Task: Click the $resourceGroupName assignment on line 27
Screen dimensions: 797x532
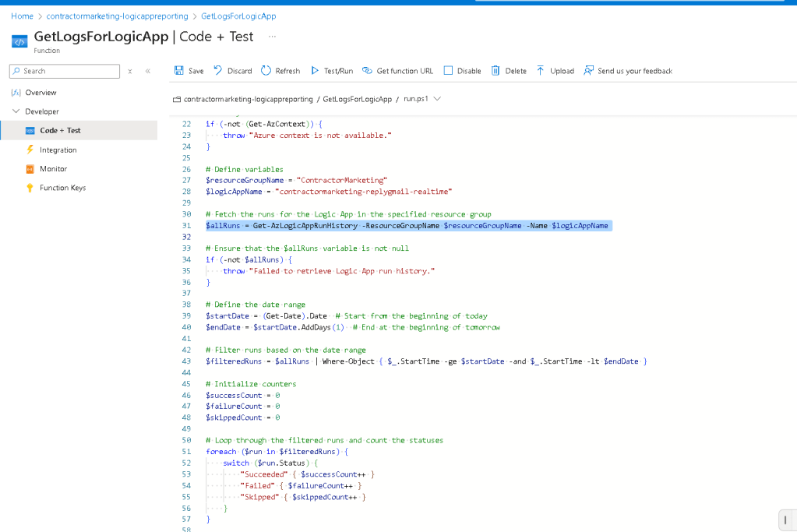Action: (296, 181)
